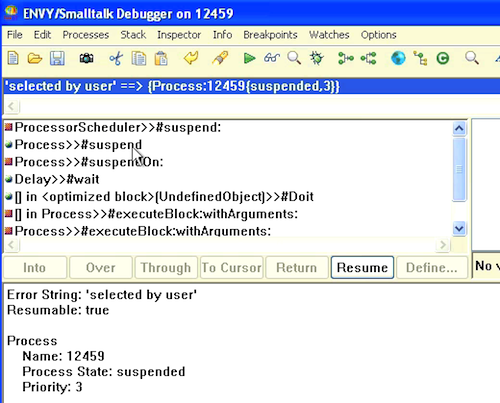The image size is (500, 403).
Task: Open the Stack menu
Action: point(133,35)
